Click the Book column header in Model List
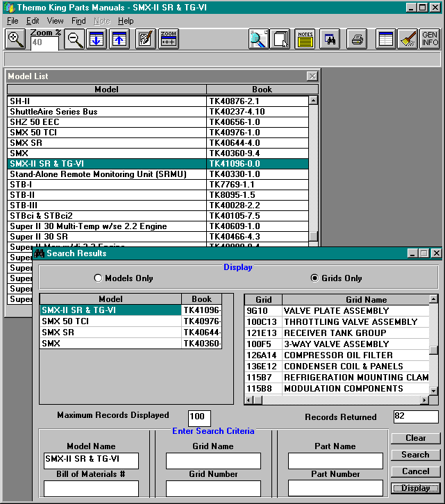Viewport: 445px width, 504px height. [x=262, y=90]
